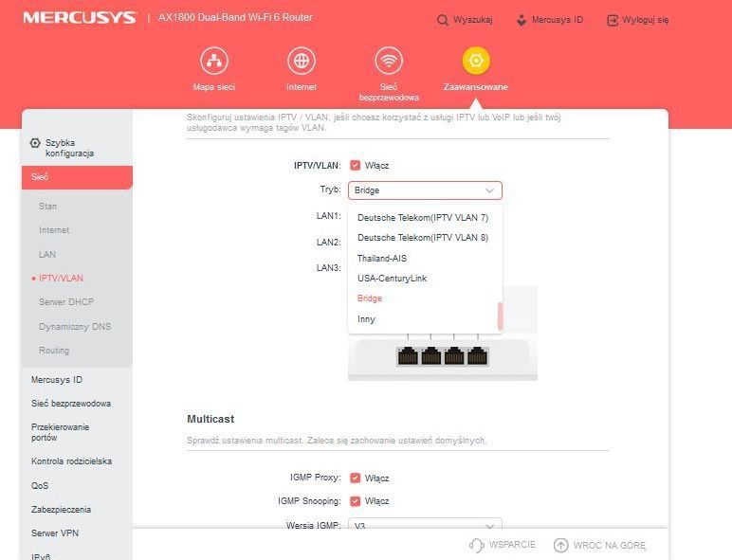The image size is (732, 560).
Task: Uncheck the IPTV/VLAN Włącz checkbox
Action: (356, 165)
